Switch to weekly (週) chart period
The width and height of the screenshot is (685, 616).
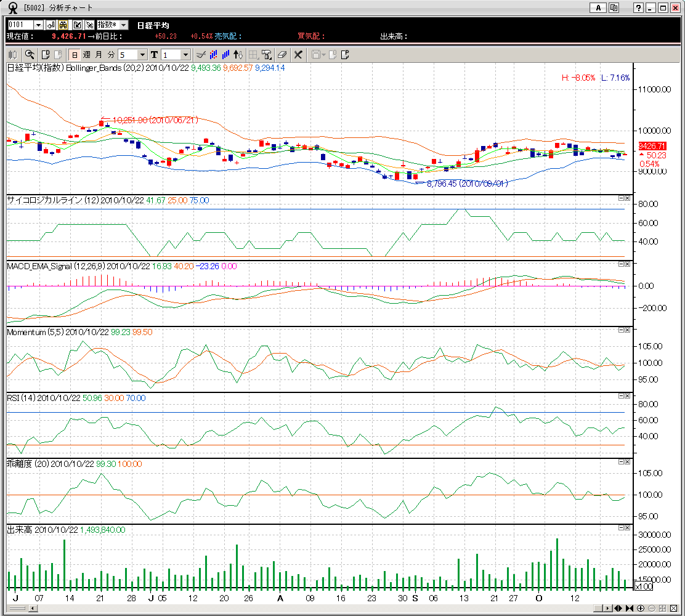tap(87, 55)
